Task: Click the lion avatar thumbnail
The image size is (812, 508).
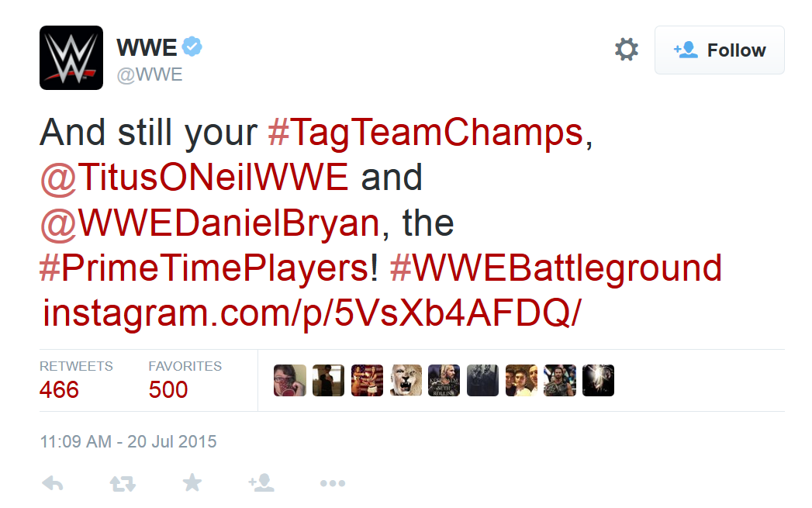Action: (x=406, y=381)
